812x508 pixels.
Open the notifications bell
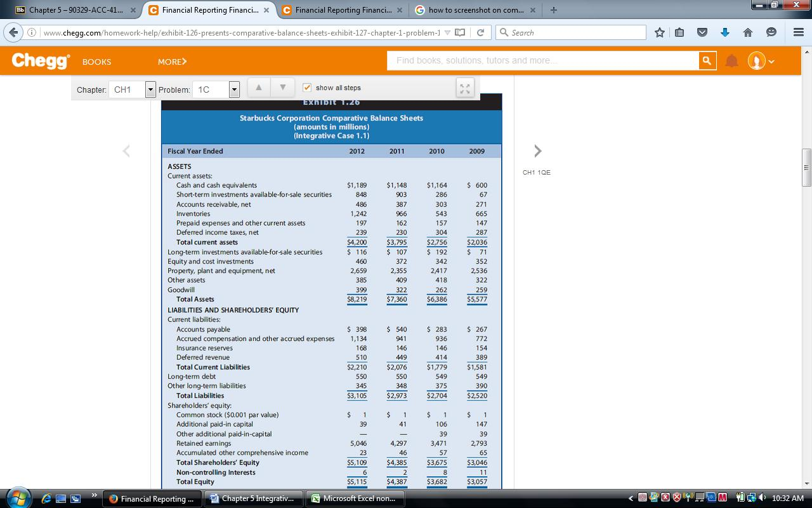[732, 61]
